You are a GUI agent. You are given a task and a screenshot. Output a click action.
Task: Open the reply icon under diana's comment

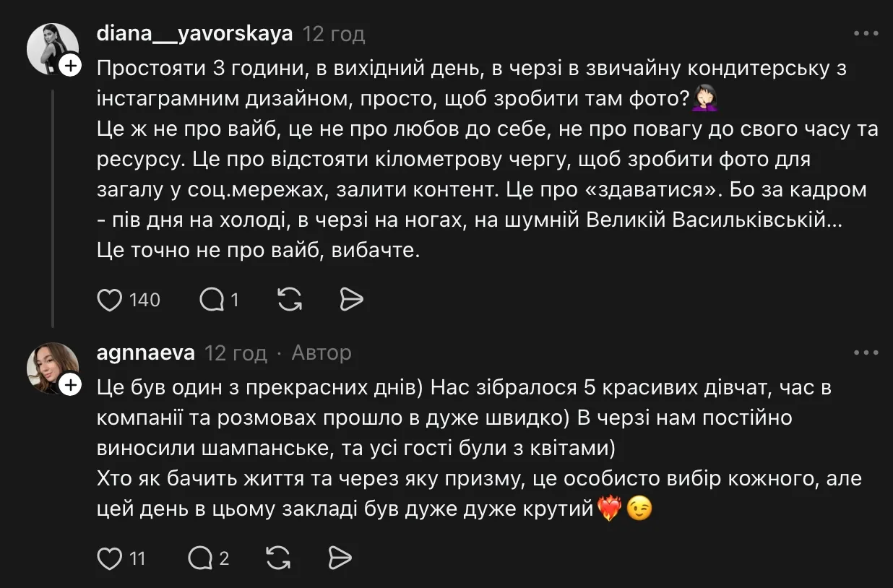(210, 299)
